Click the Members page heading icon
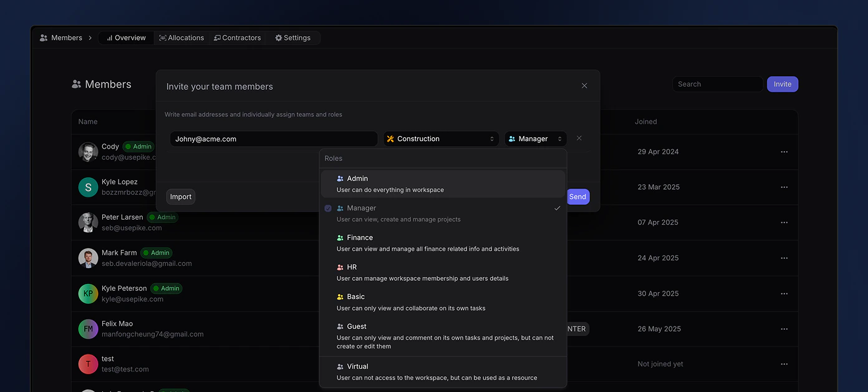Screen dimensions: 868x392 77,84
